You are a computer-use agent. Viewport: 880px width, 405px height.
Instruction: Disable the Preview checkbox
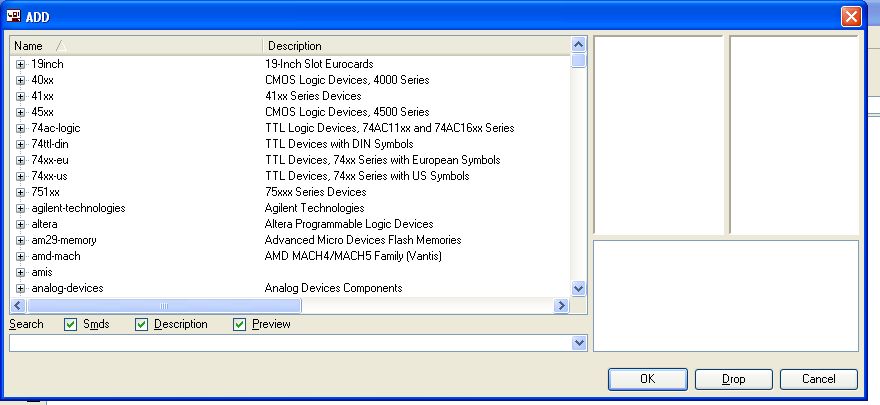(x=240, y=324)
